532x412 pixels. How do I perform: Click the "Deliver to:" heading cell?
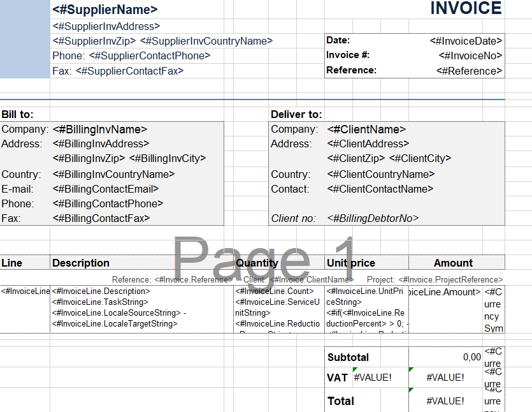(296, 115)
